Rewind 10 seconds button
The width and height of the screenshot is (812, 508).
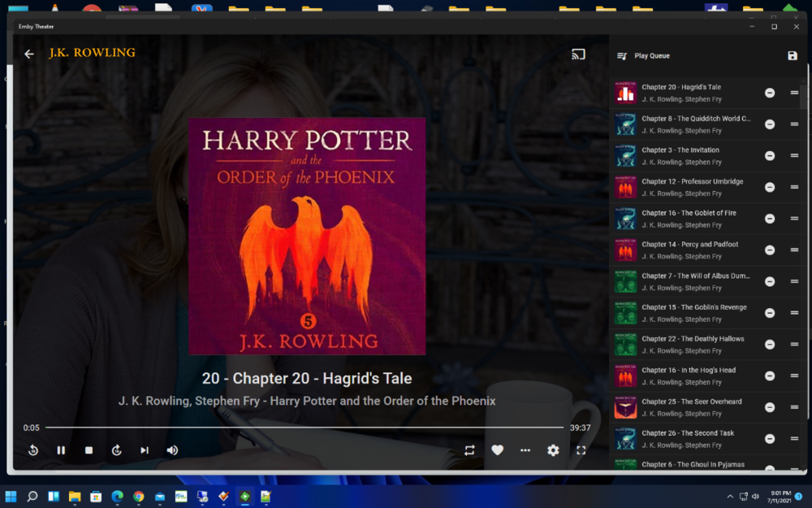point(33,450)
